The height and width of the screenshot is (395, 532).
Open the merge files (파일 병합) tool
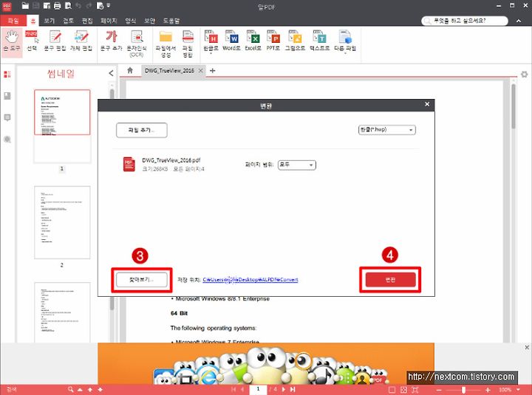click(188, 44)
